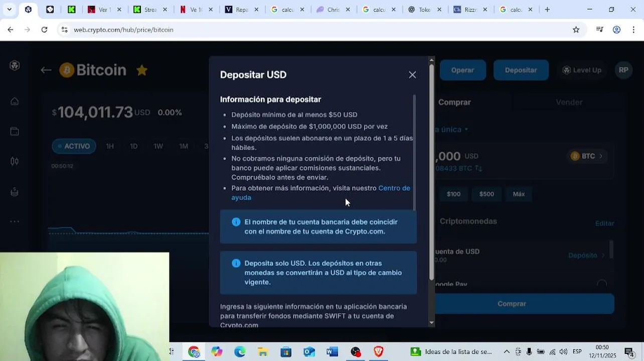644x361 pixels.
Task: Open the earn coins sidebar icon
Action: 15,192
